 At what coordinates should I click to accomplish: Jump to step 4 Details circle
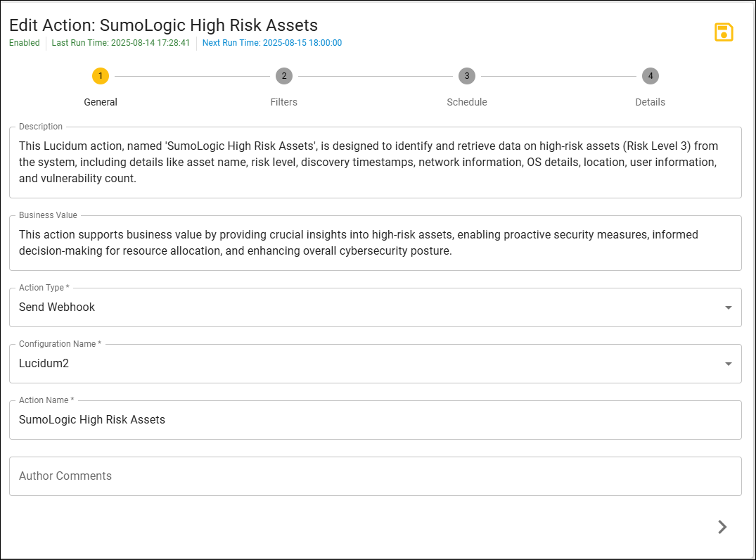pyautogui.click(x=651, y=76)
